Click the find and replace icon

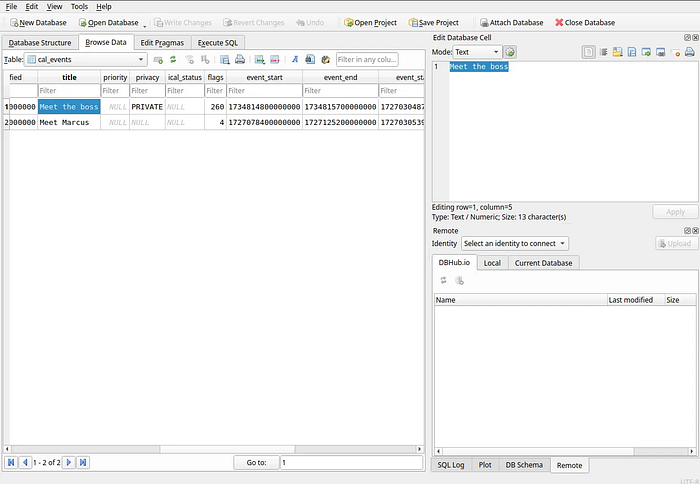tap(325, 59)
